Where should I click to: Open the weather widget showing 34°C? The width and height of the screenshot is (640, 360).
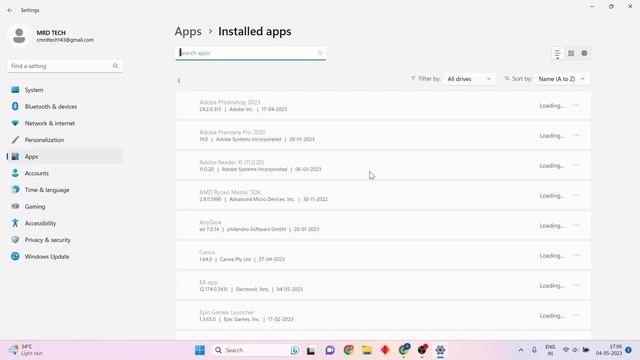[25, 350]
